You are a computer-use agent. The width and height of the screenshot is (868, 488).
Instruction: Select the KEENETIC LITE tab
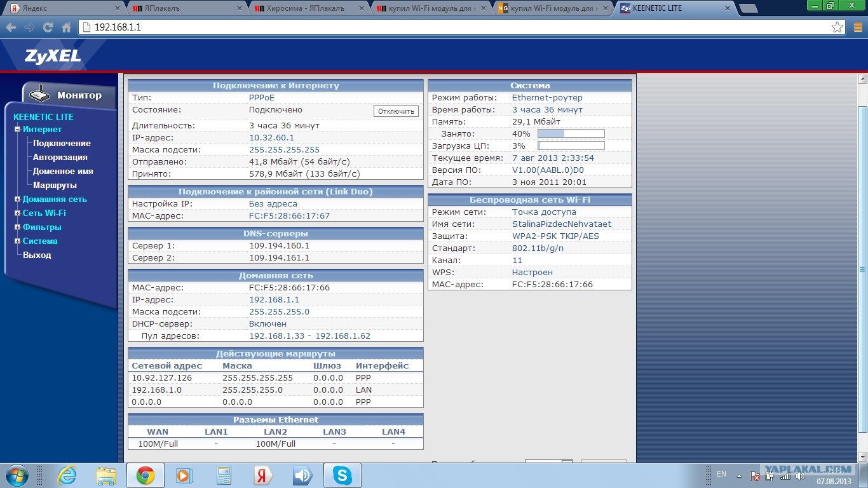coord(675,8)
